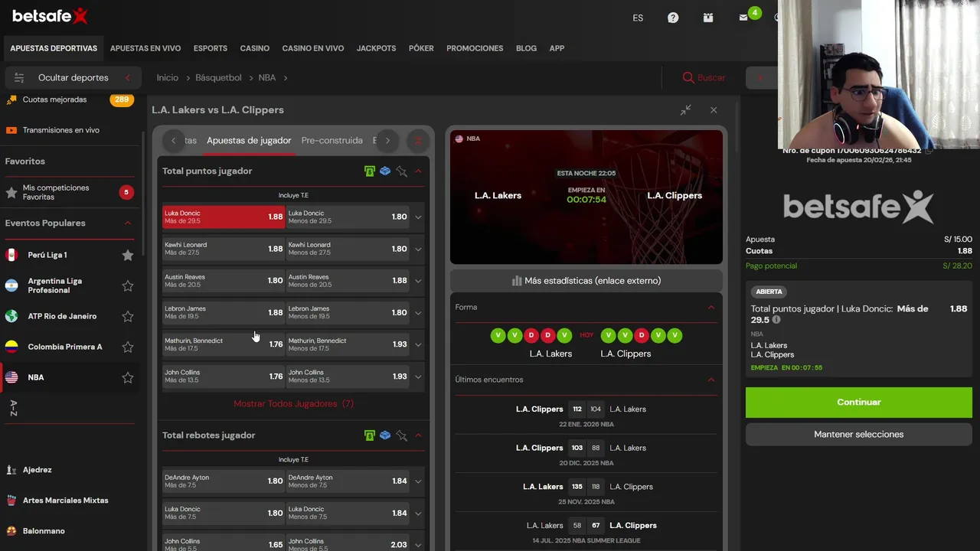Click the Buscar search icon
The image size is (980, 551).
coord(688,77)
